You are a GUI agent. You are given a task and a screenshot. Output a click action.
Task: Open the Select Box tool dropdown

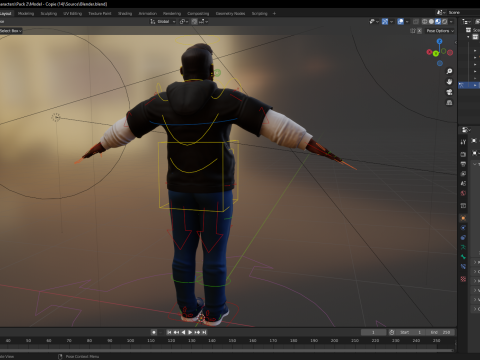coord(11,31)
